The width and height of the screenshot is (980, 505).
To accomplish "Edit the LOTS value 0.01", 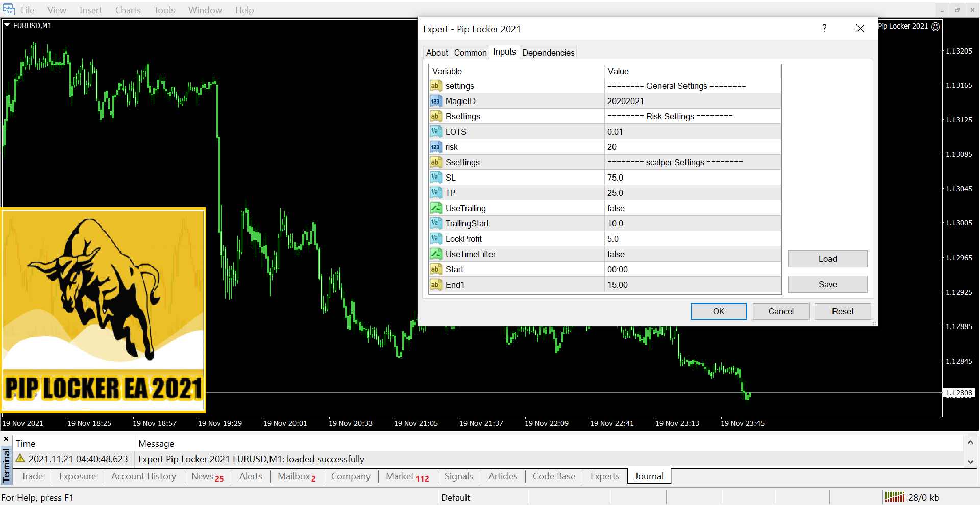I will [693, 132].
